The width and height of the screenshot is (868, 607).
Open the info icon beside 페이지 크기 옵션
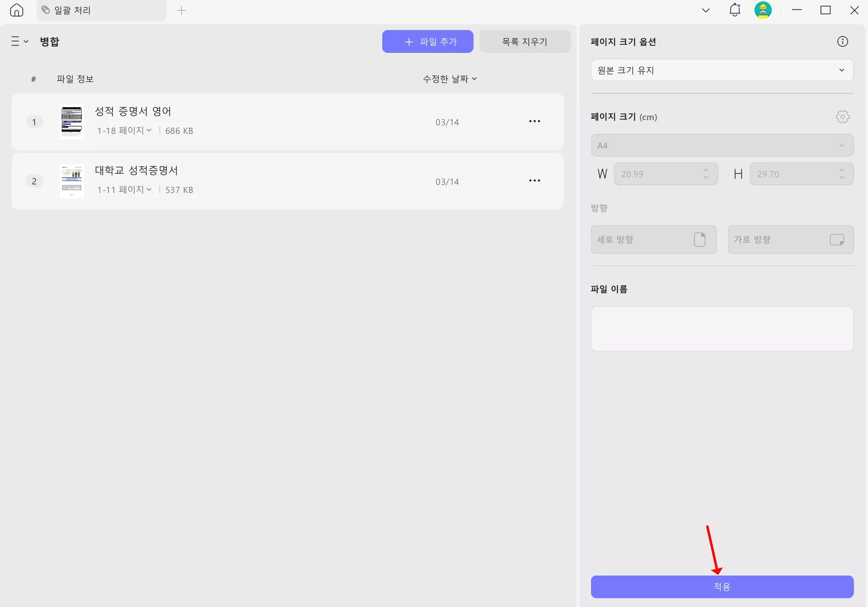pyautogui.click(x=842, y=41)
